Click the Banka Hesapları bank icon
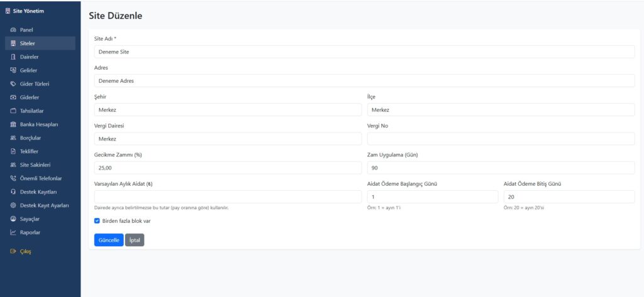This screenshot has width=644, height=297. (x=13, y=125)
